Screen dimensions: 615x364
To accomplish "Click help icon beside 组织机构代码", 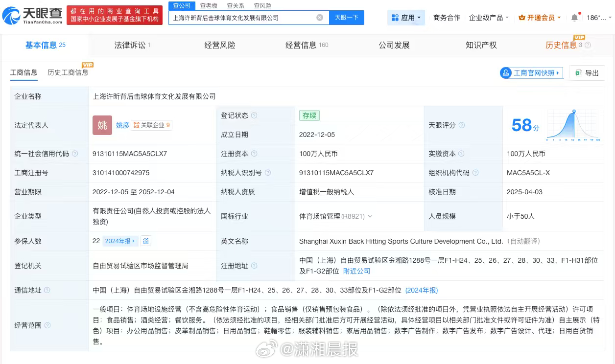I will tap(475, 173).
